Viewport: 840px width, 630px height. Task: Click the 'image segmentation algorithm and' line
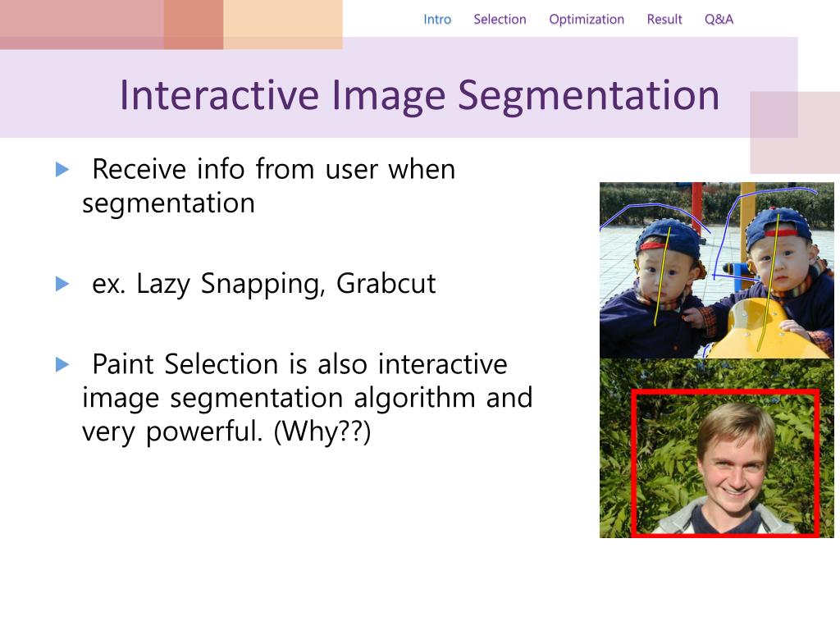308,398
